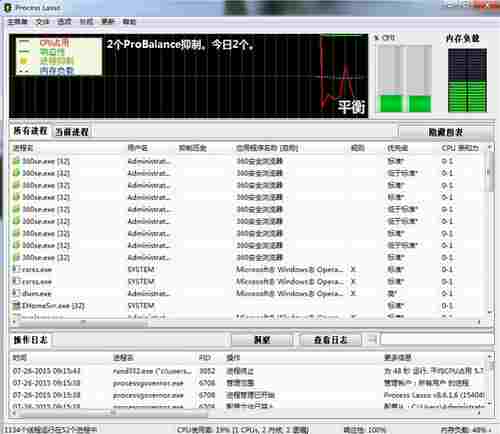The height and width of the screenshot is (434, 500).
Task: Open the 主菜单 (Main) menu
Action: [17, 22]
